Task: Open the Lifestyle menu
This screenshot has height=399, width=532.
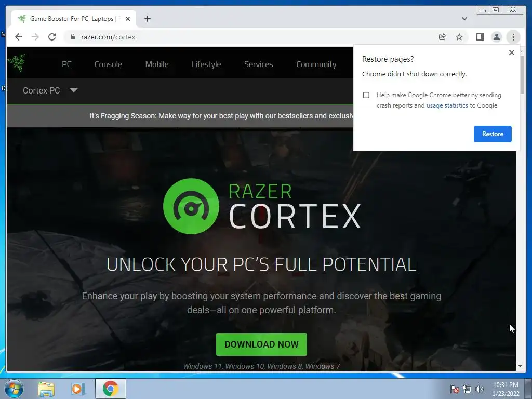Action: click(x=206, y=64)
